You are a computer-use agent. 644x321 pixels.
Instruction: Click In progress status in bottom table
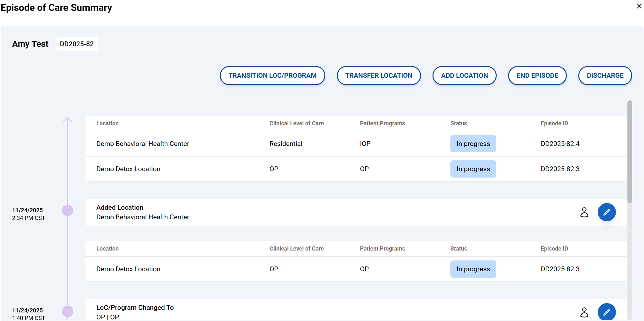coord(473,269)
